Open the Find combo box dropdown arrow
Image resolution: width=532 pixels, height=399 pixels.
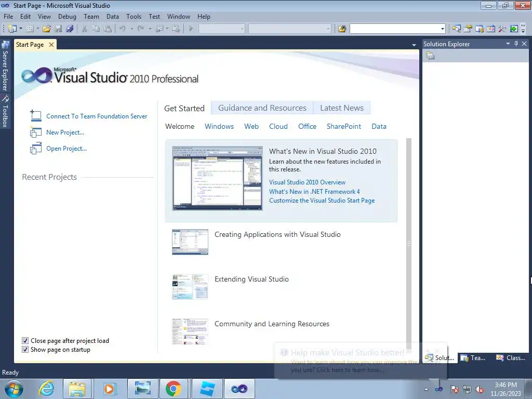click(x=442, y=29)
